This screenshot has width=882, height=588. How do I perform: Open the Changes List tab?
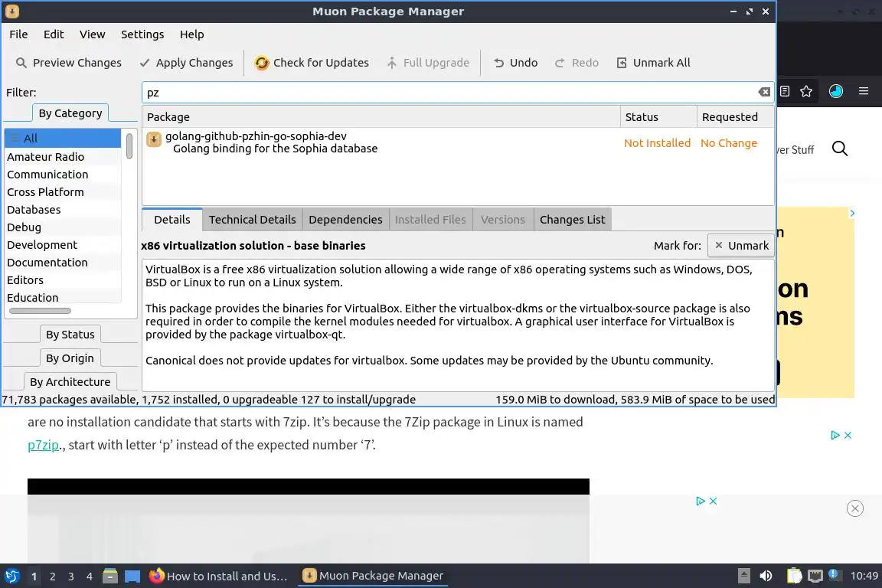point(572,220)
